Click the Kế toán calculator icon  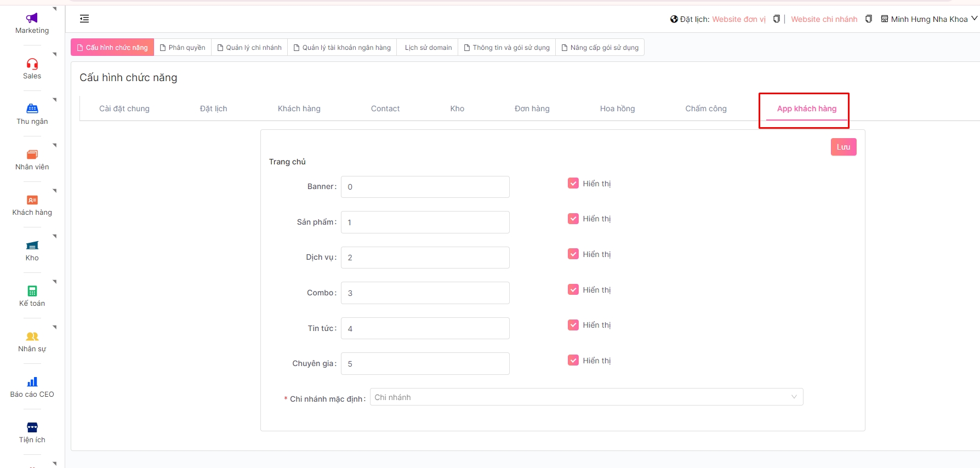tap(32, 291)
